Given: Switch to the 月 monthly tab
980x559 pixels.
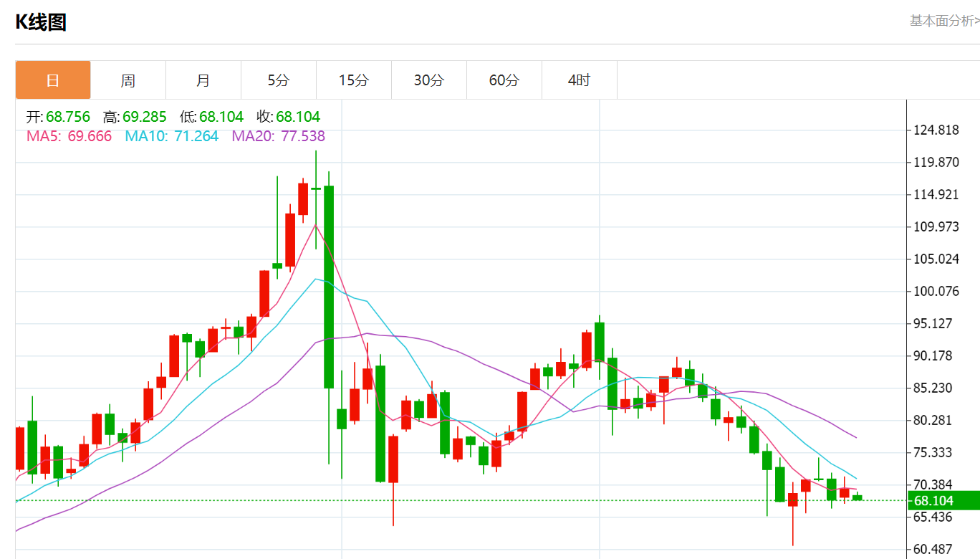Looking at the screenshot, I should click(203, 80).
